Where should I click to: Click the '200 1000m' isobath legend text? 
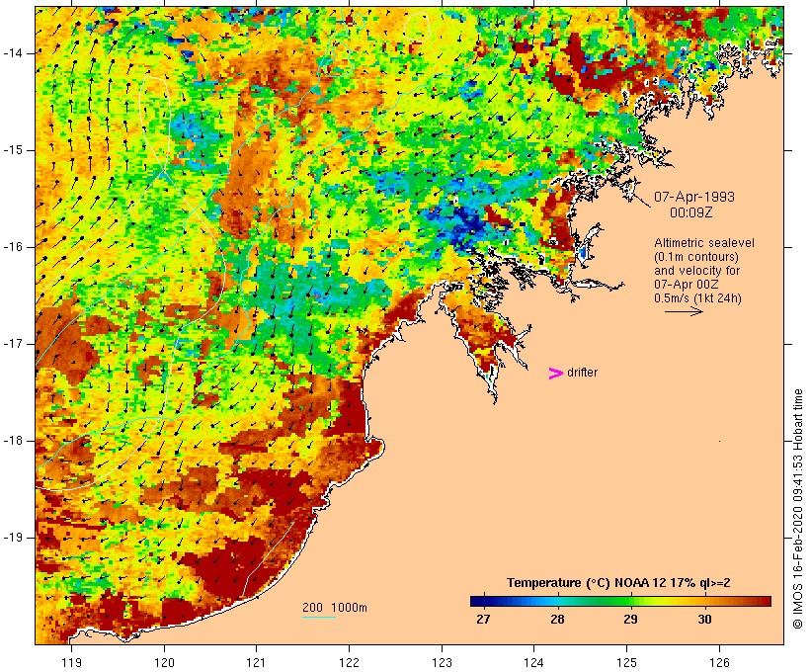335,608
